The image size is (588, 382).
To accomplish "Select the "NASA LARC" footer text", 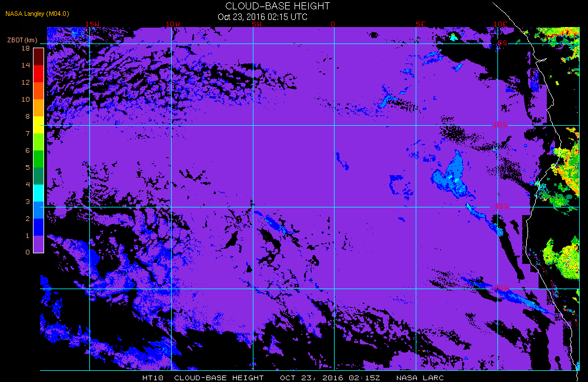I will (420, 378).
